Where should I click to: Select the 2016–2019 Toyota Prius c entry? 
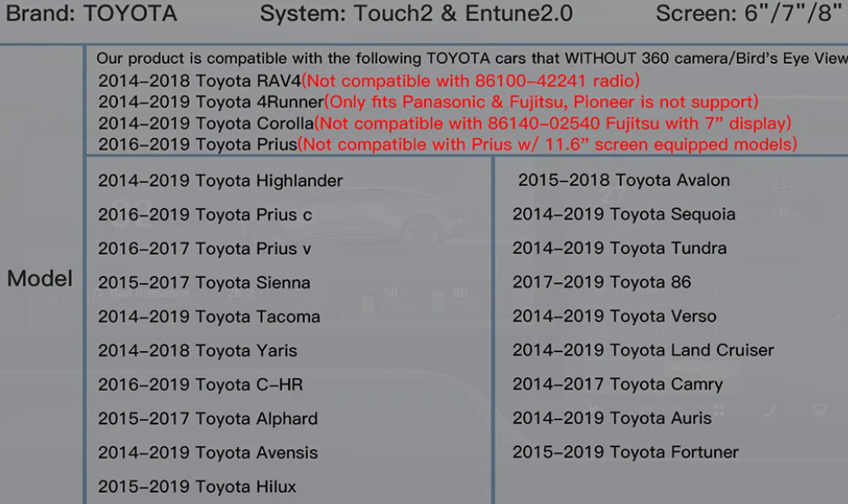tap(205, 215)
